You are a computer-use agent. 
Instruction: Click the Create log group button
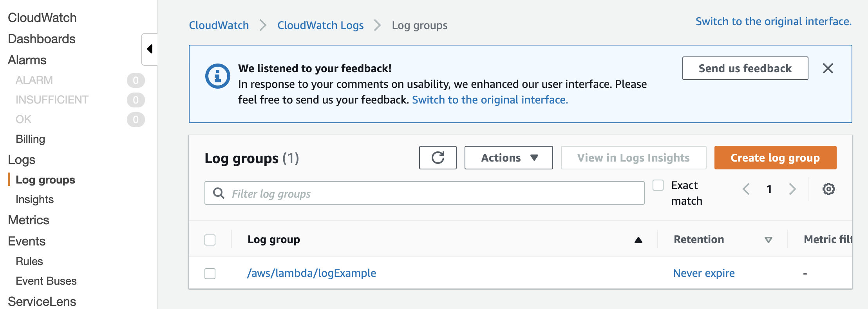point(775,158)
